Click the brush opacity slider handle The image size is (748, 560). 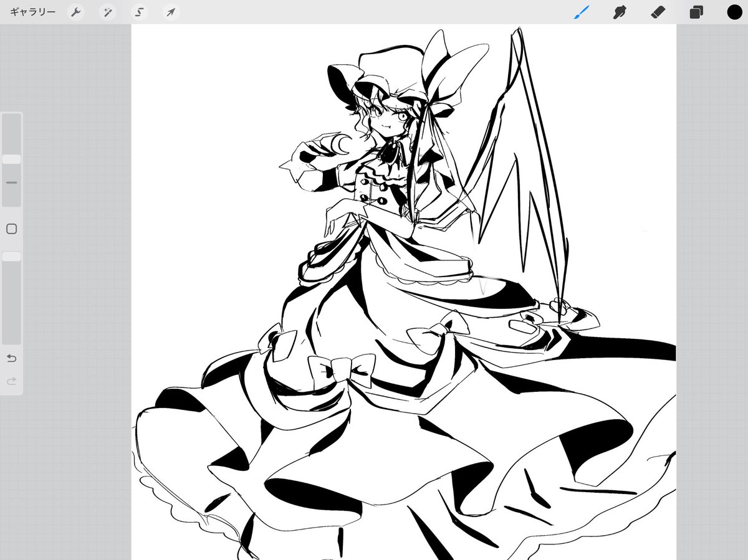pos(11,257)
